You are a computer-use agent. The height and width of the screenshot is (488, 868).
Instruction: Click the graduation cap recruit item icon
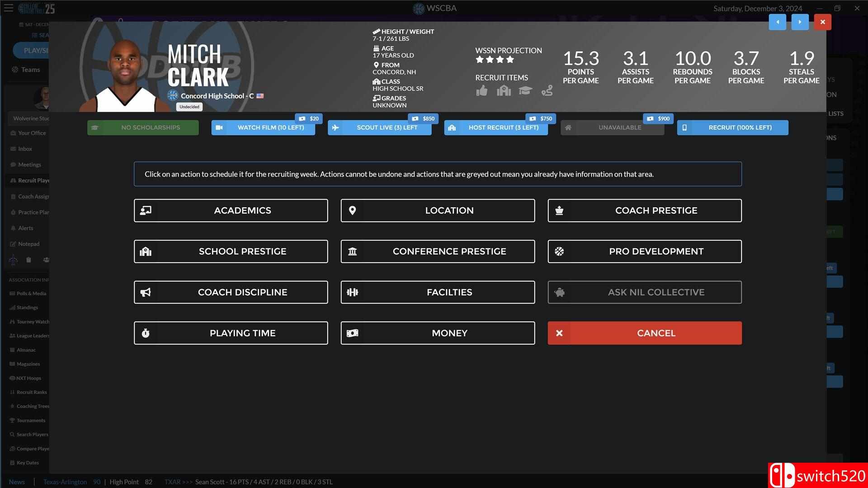[525, 91]
